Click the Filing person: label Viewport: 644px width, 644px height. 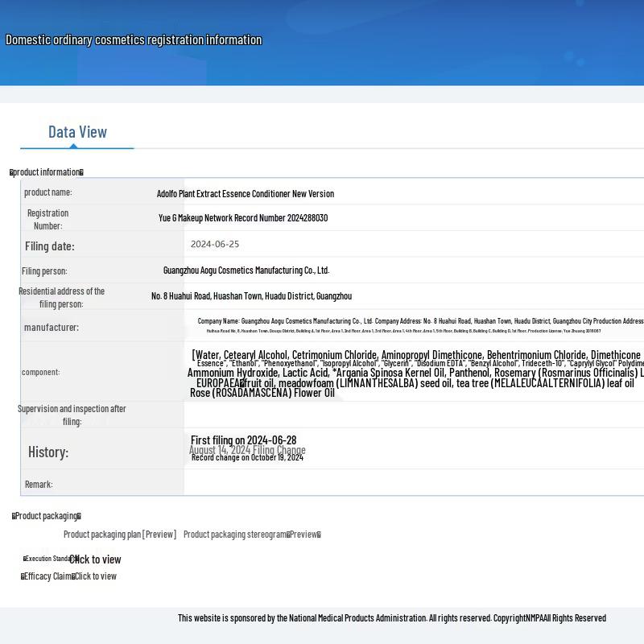(x=44, y=271)
